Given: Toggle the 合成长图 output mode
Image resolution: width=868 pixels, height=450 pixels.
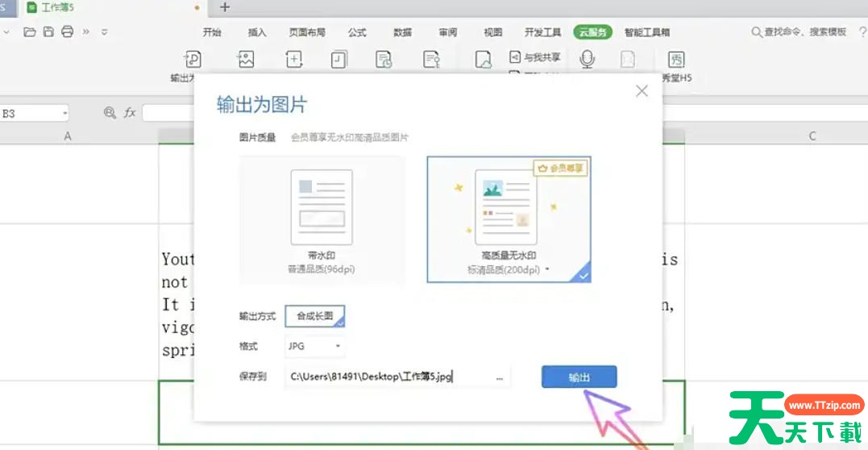Looking at the screenshot, I should coord(315,316).
